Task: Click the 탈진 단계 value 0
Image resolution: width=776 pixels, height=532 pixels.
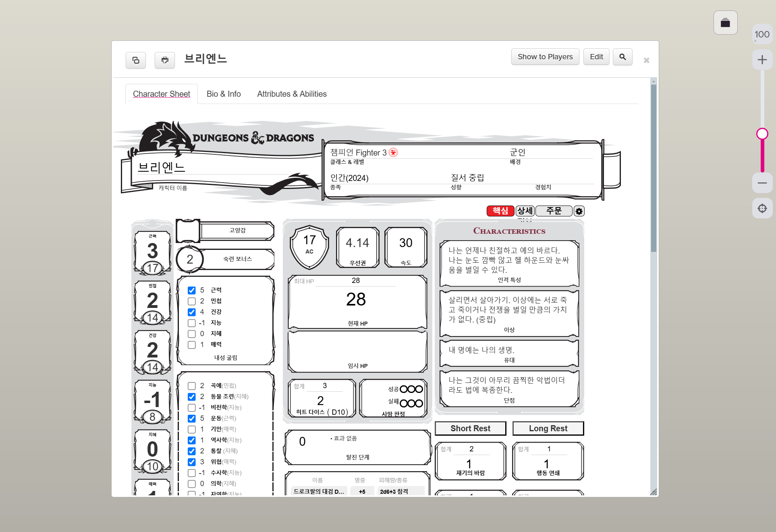Action: [302, 442]
